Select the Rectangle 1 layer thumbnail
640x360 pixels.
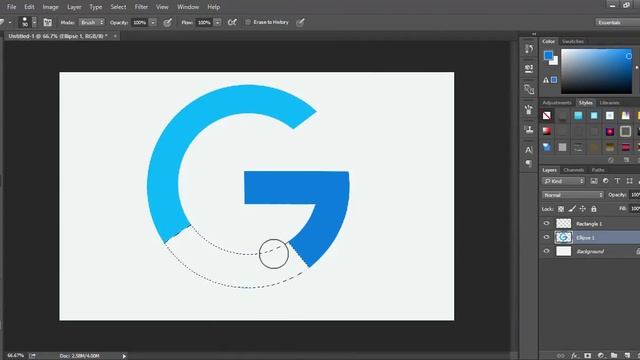click(564, 223)
